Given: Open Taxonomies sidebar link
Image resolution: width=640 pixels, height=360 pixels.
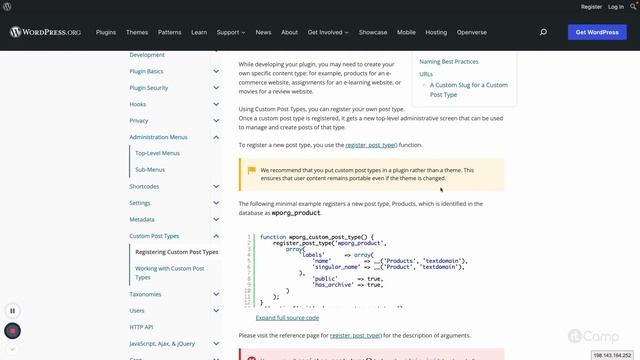Looking at the screenshot, I should click(145, 294).
